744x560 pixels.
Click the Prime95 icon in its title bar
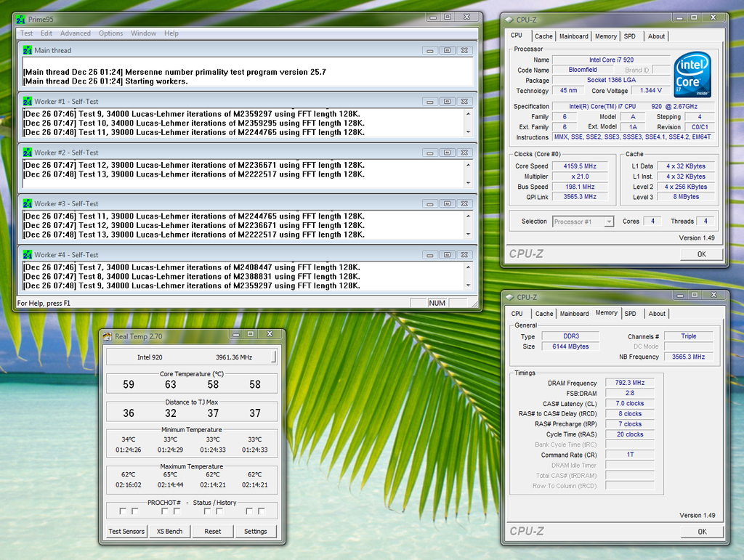(20, 20)
